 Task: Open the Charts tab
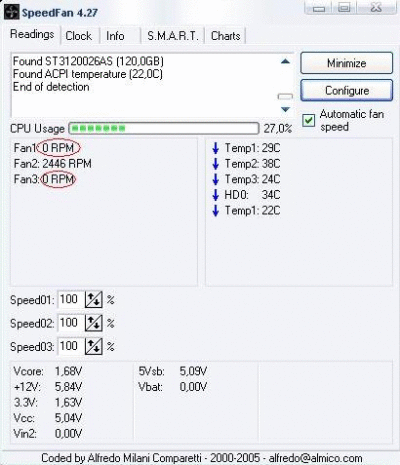(226, 36)
